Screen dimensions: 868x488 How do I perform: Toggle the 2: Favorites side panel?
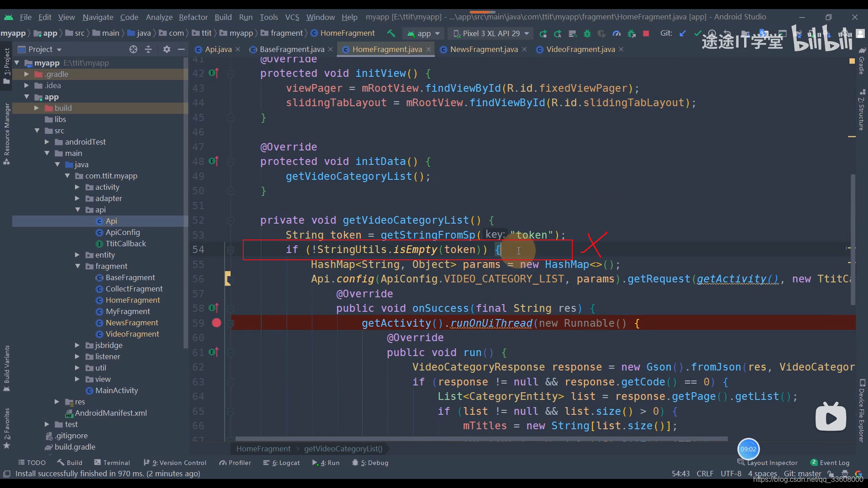click(6, 428)
